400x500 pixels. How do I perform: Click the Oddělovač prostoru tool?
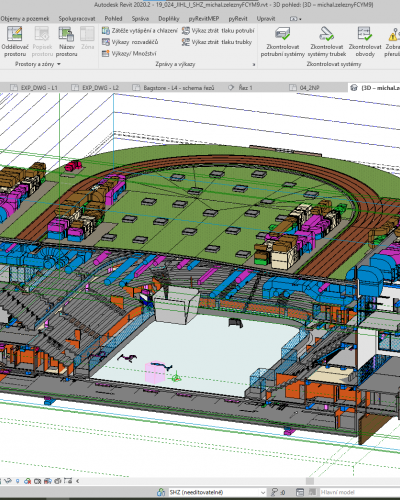14,41
